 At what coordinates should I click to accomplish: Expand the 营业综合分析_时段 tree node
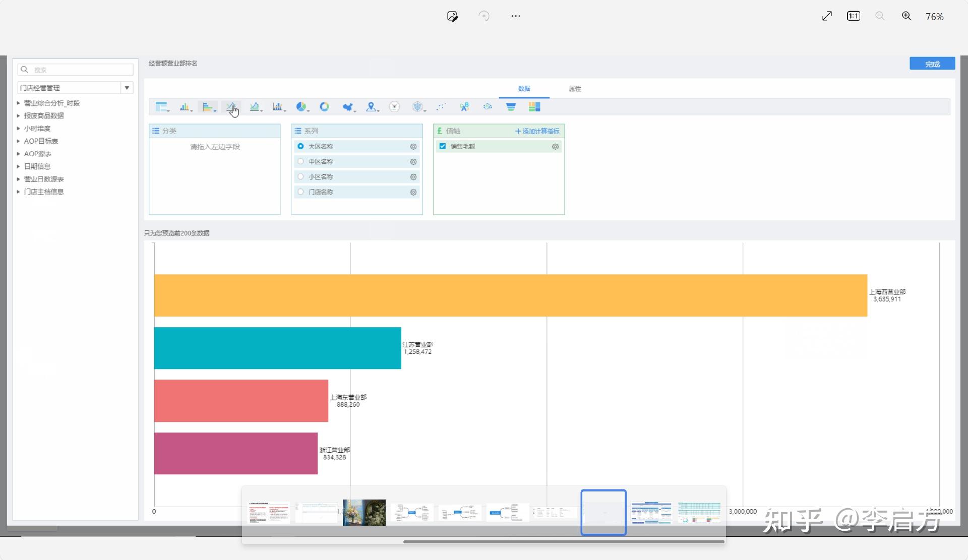click(19, 103)
